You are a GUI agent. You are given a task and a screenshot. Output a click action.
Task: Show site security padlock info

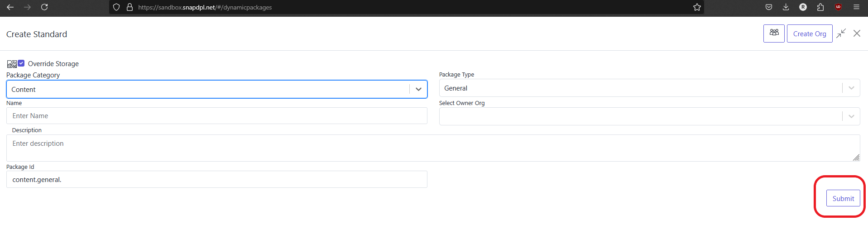(x=129, y=7)
